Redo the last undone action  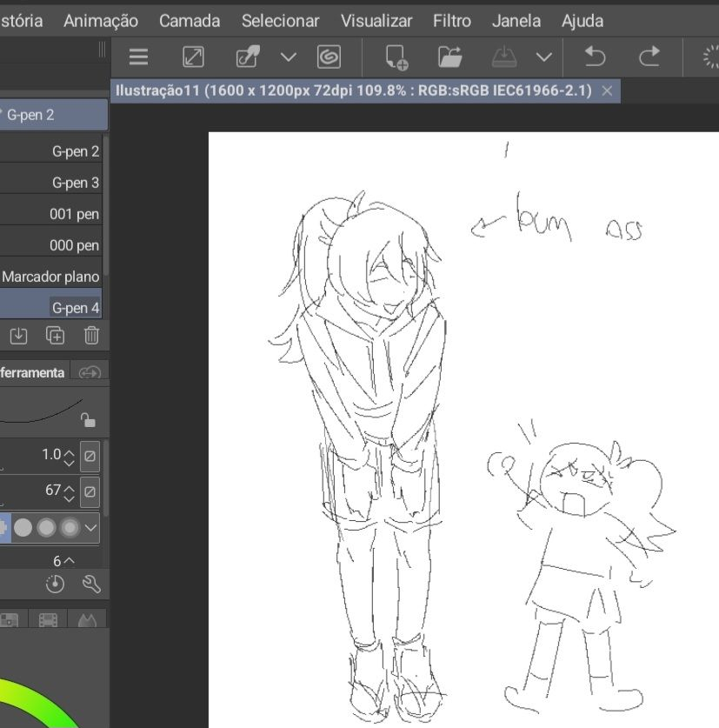click(x=649, y=57)
